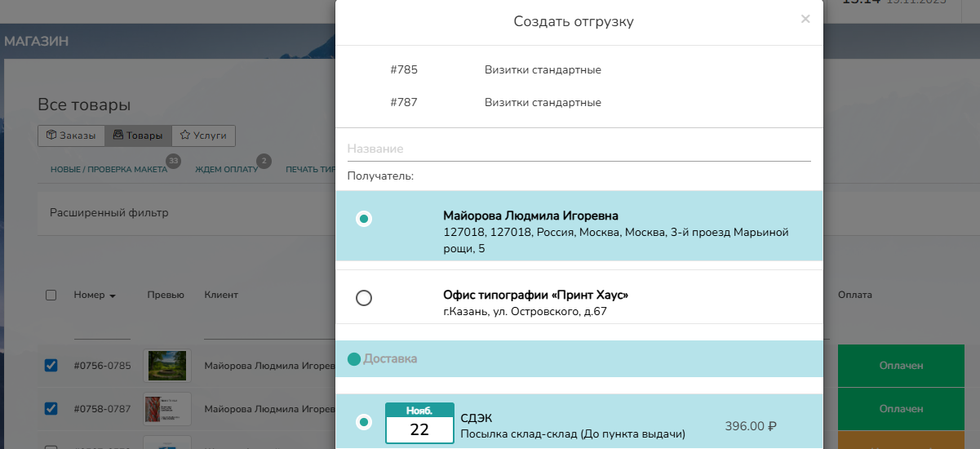Expand the Расширенный фильтр panel
Image resolution: width=980 pixels, height=449 pixels.
click(x=109, y=213)
